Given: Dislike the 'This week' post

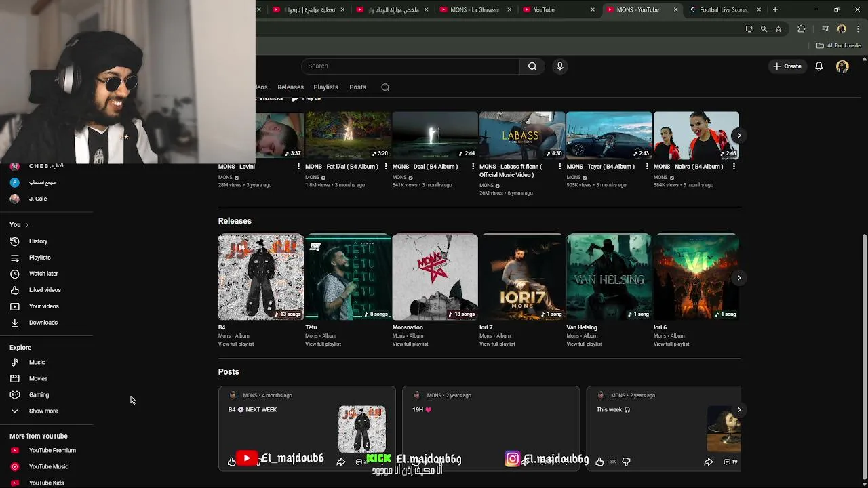Looking at the screenshot, I should coord(626,462).
